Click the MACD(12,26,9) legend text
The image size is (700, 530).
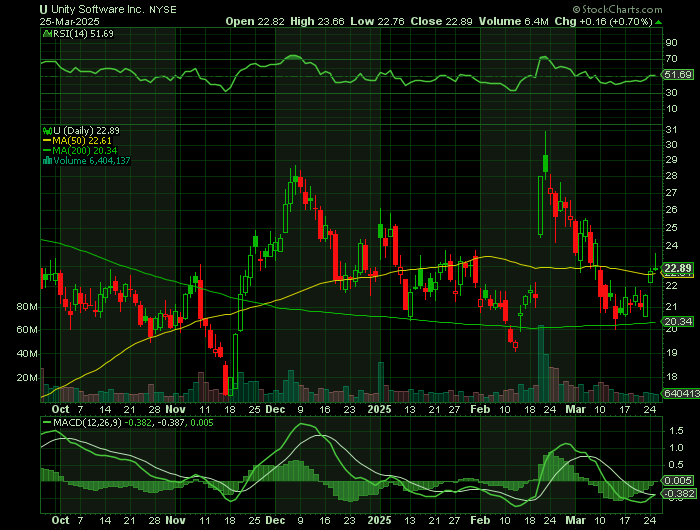click(87, 422)
